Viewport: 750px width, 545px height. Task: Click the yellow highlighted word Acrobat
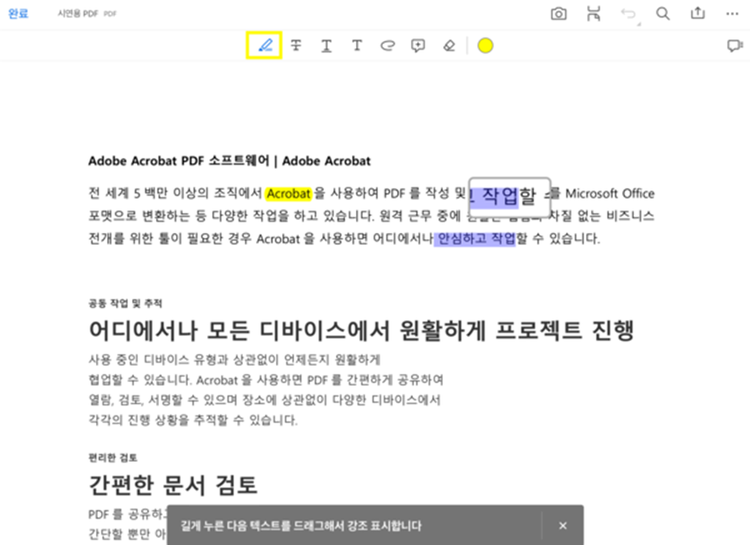[288, 193]
